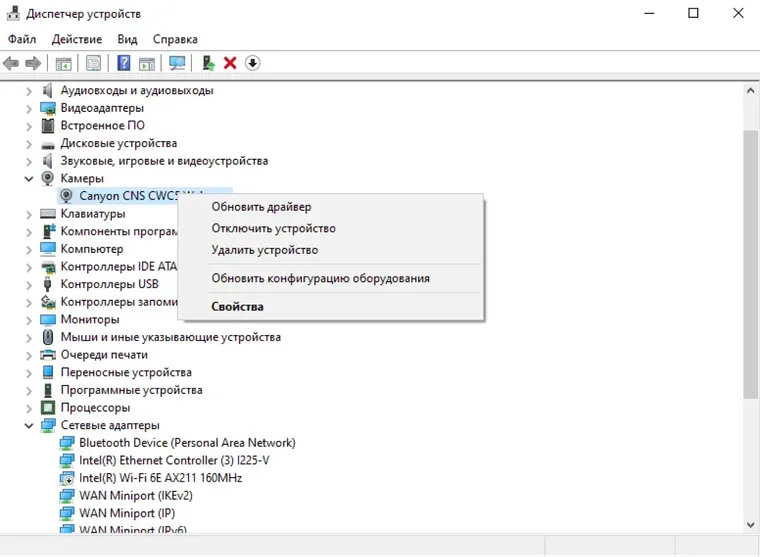The width and height of the screenshot is (760, 557).
Task: Click the Видеоадаптеры display adapter icon
Action: point(48,108)
